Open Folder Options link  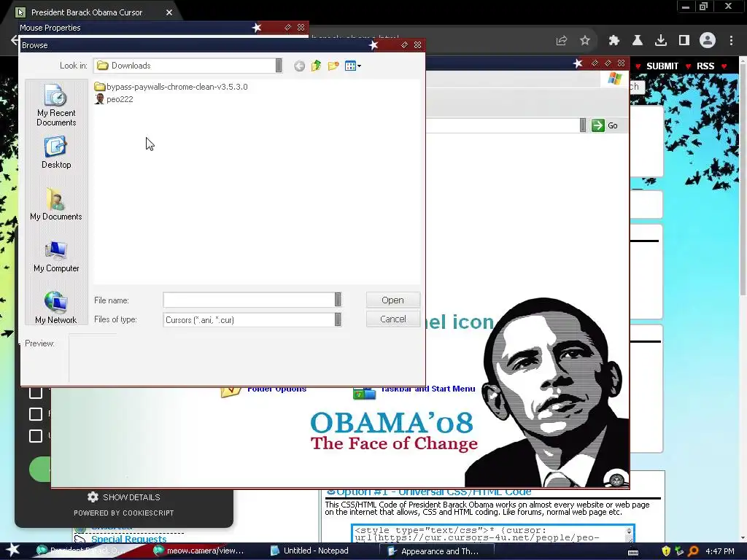[x=276, y=389]
